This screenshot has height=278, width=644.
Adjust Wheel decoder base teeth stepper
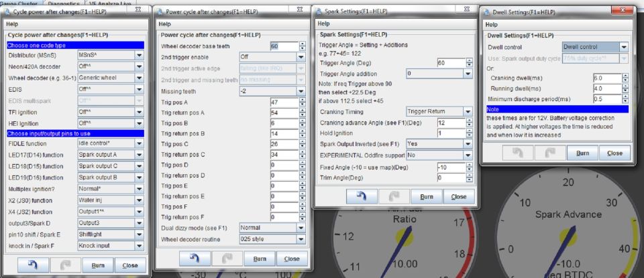(x=303, y=46)
